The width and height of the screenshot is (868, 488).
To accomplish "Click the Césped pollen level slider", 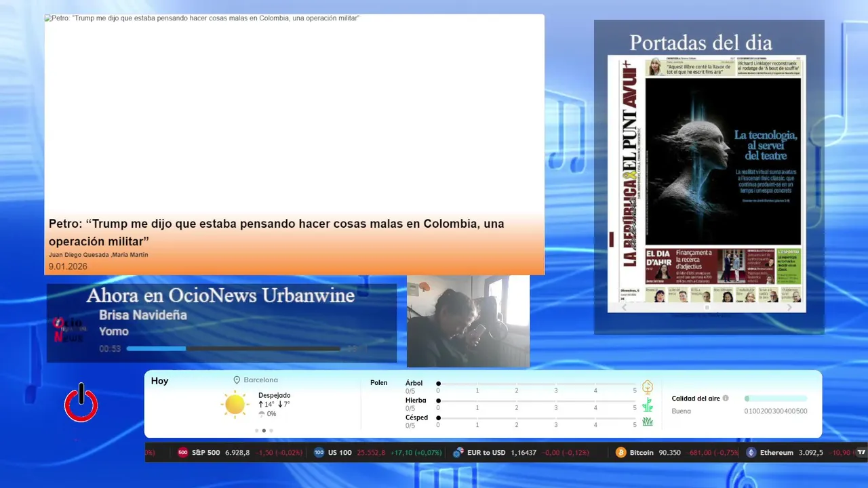I will 536,418.
